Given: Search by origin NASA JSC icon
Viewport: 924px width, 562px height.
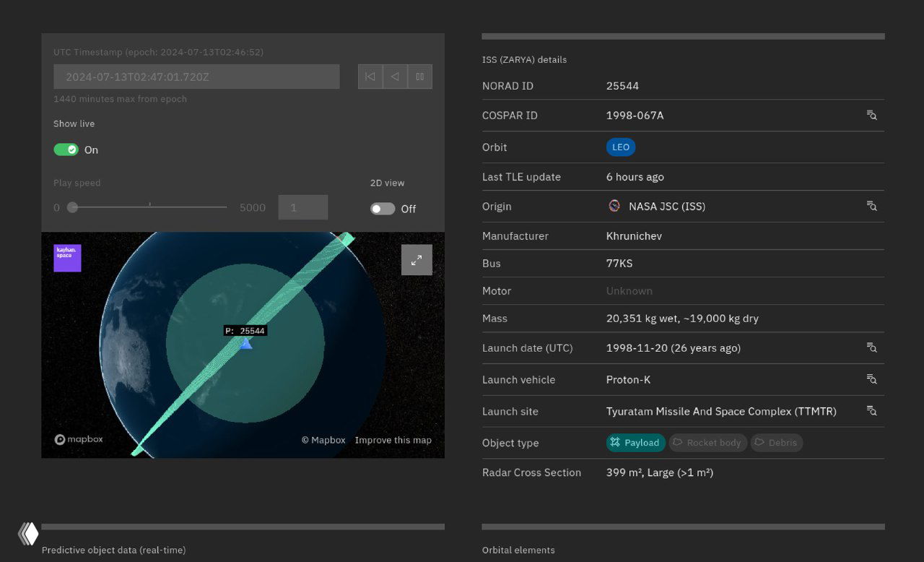Looking at the screenshot, I should coord(872,207).
